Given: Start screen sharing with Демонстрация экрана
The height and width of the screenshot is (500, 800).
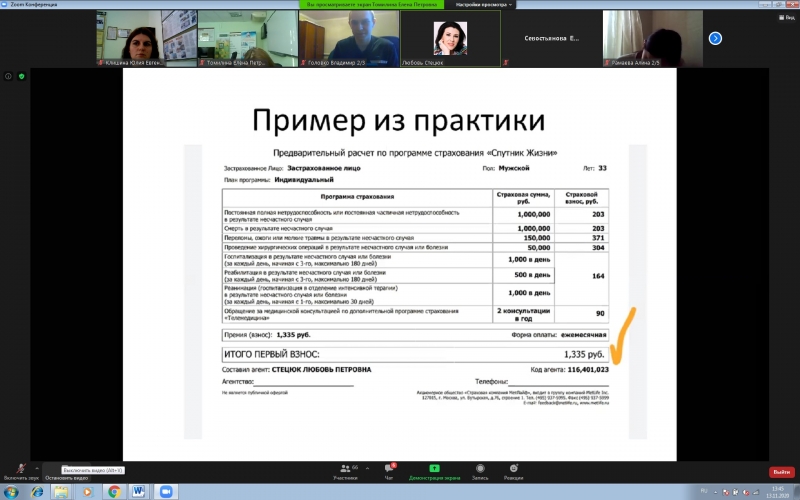Looking at the screenshot, I should (x=434, y=472).
